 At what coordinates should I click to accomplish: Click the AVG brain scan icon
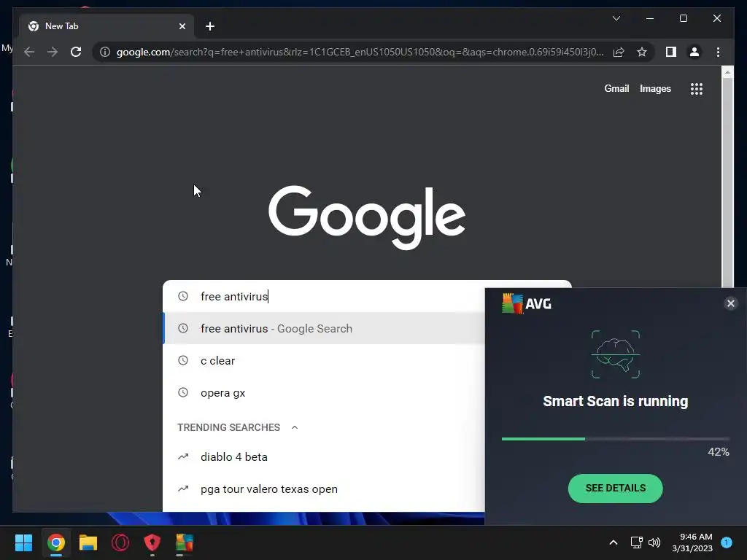pyautogui.click(x=616, y=354)
